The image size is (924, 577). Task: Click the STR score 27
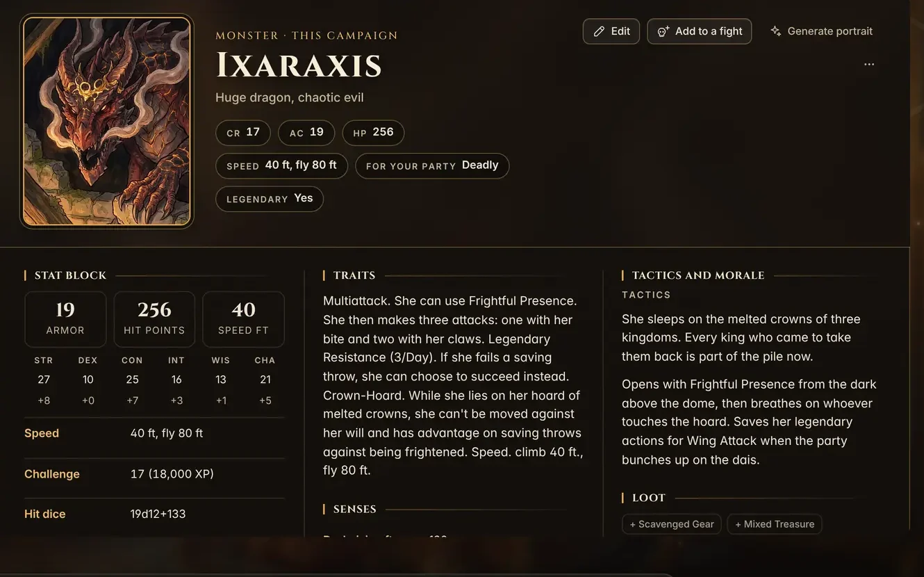[44, 380]
